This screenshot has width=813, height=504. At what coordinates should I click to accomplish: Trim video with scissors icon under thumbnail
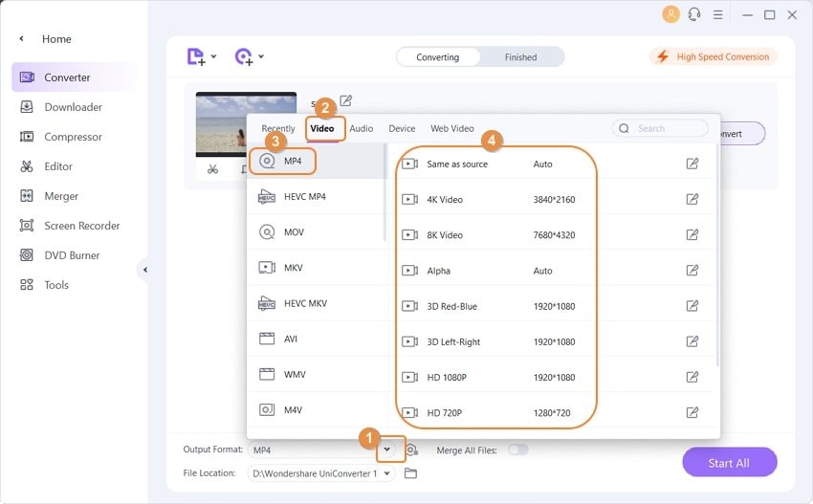212,169
